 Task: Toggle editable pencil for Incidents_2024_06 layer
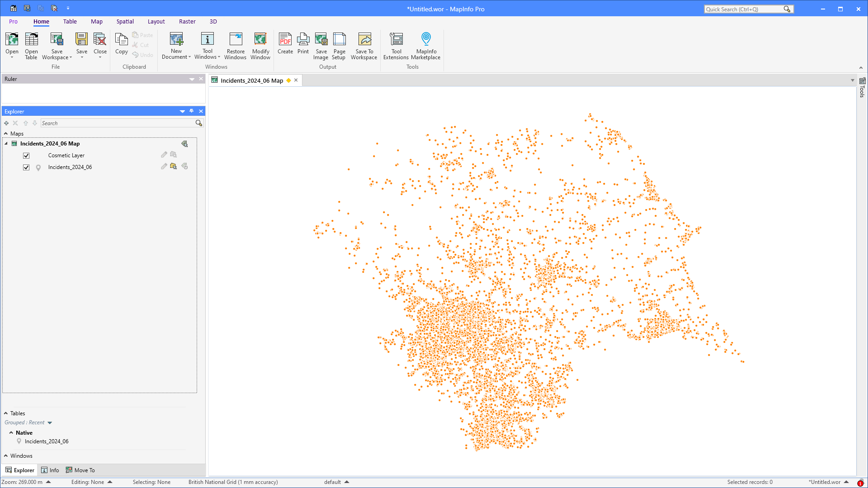164,167
